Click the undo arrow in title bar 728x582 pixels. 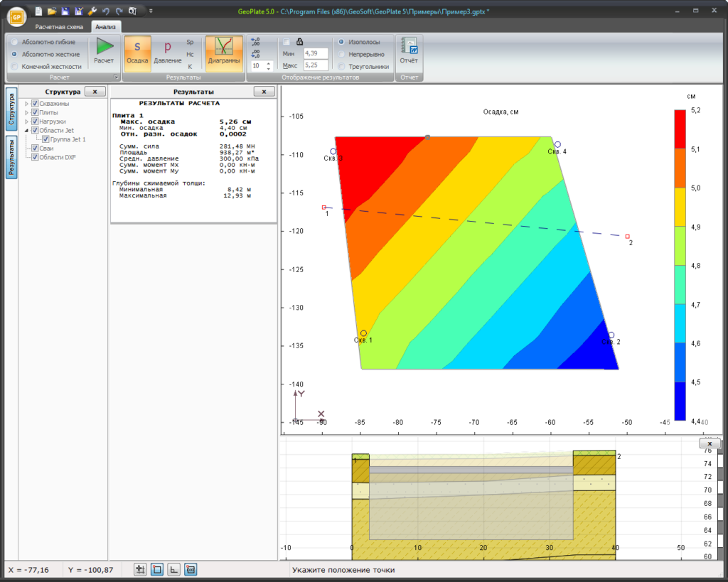click(106, 11)
